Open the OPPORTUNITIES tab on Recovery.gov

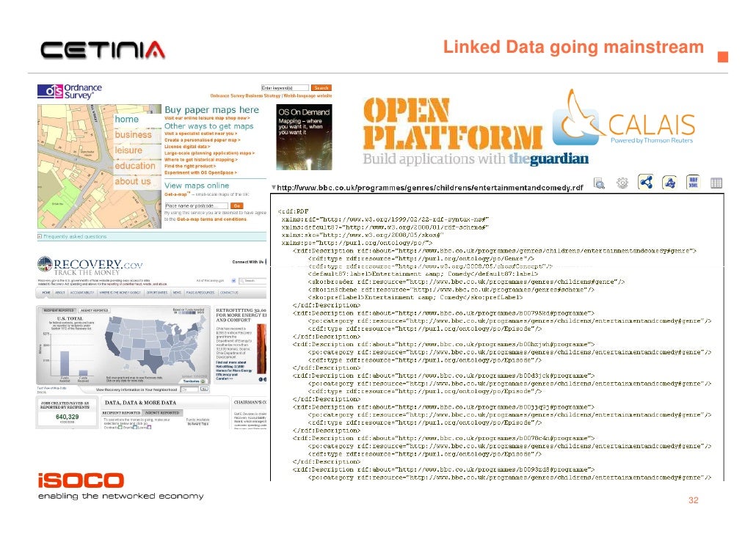157,293
